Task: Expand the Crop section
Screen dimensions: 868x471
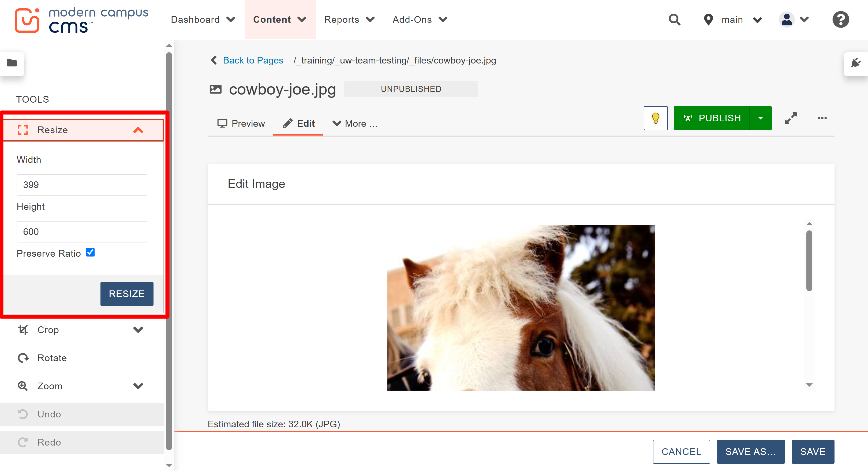Action: tap(138, 330)
